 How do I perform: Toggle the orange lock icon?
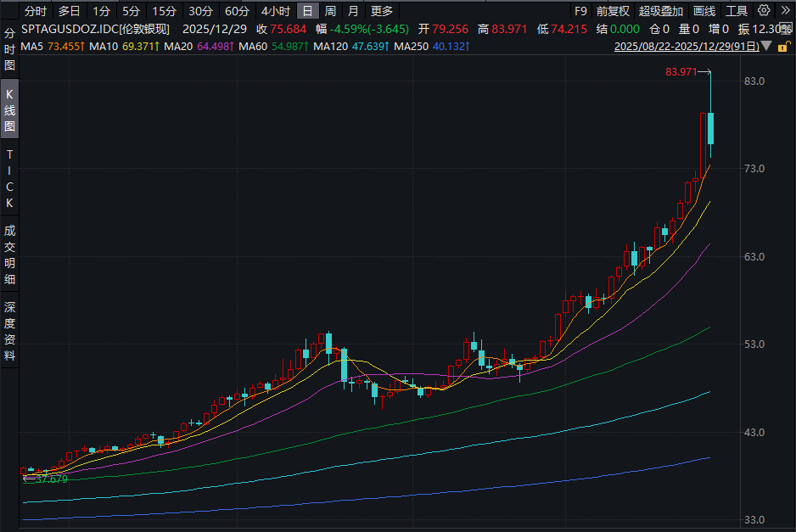tap(783, 47)
